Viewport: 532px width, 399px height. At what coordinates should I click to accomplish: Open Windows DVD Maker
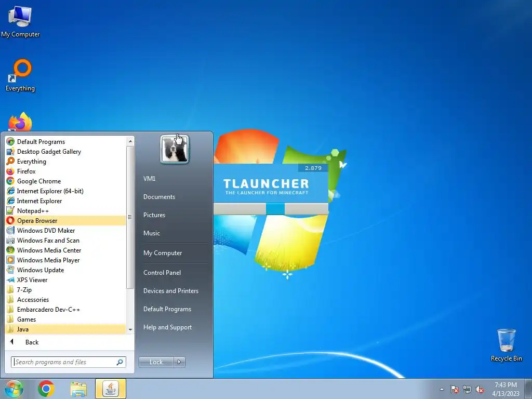click(x=65, y=230)
